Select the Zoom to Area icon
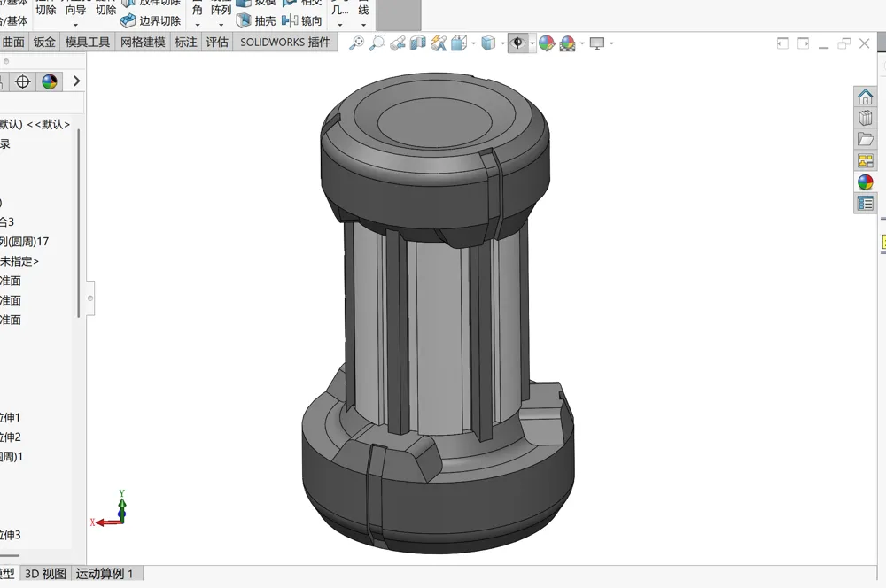The width and height of the screenshot is (886, 588). coord(377,43)
